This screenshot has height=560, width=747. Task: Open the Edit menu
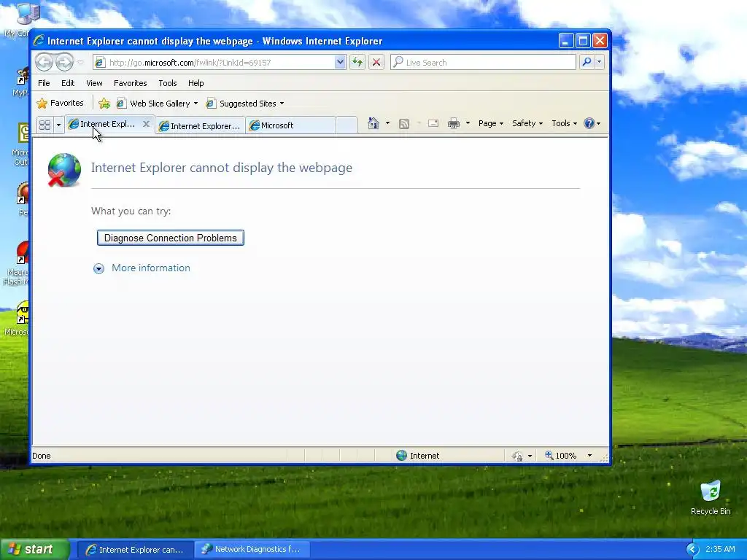pyautogui.click(x=68, y=83)
